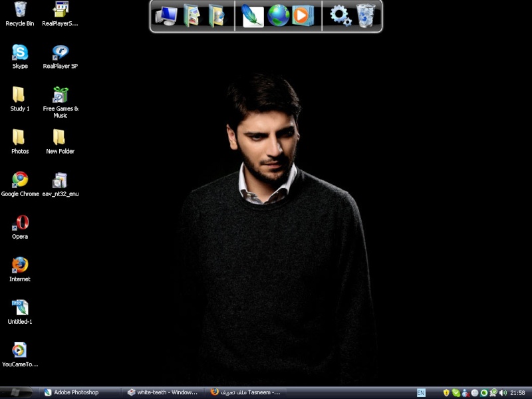Screen dimensions: 532x399
Task: Switch to white-teeth window in taskbar
Action: [x=163, y=392]
